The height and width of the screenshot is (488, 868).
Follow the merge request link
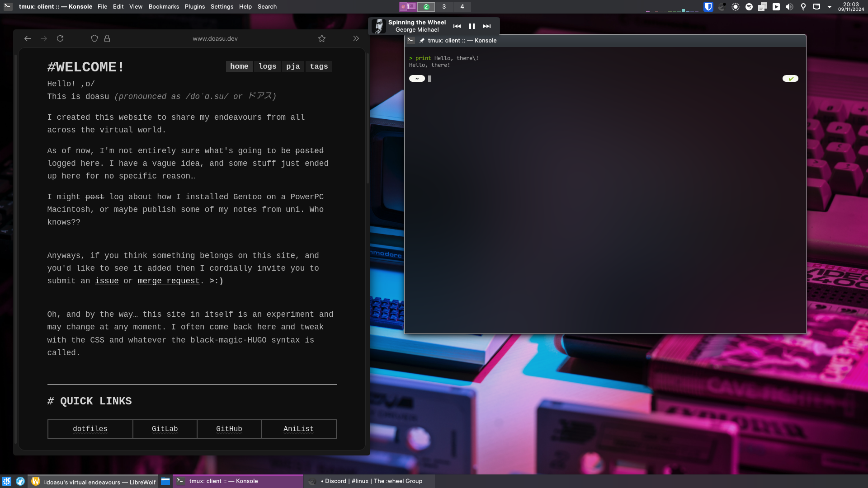coord(169,281)
